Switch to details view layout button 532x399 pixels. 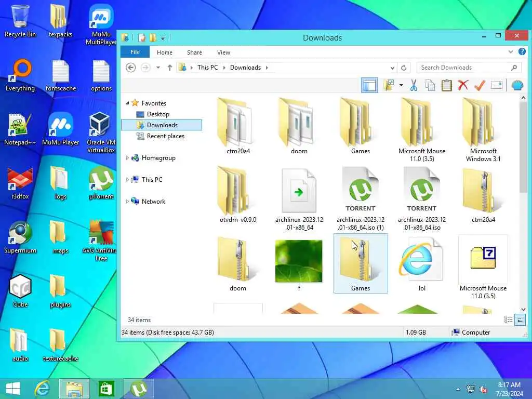508,320
